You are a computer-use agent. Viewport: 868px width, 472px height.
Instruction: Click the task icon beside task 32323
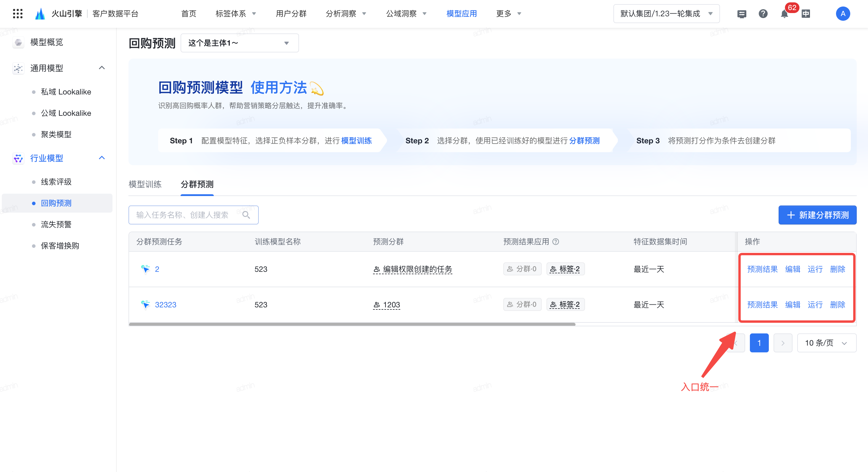click(145, 305)
